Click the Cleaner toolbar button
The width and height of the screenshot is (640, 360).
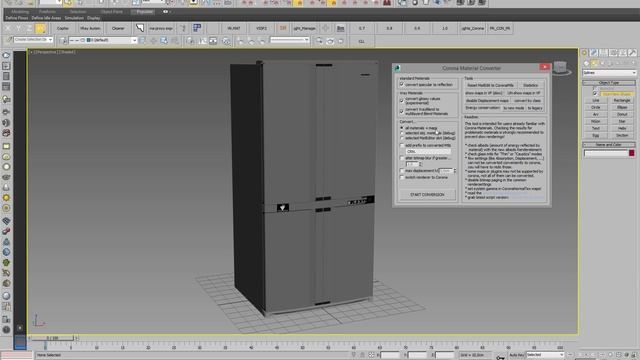(118, 29)
